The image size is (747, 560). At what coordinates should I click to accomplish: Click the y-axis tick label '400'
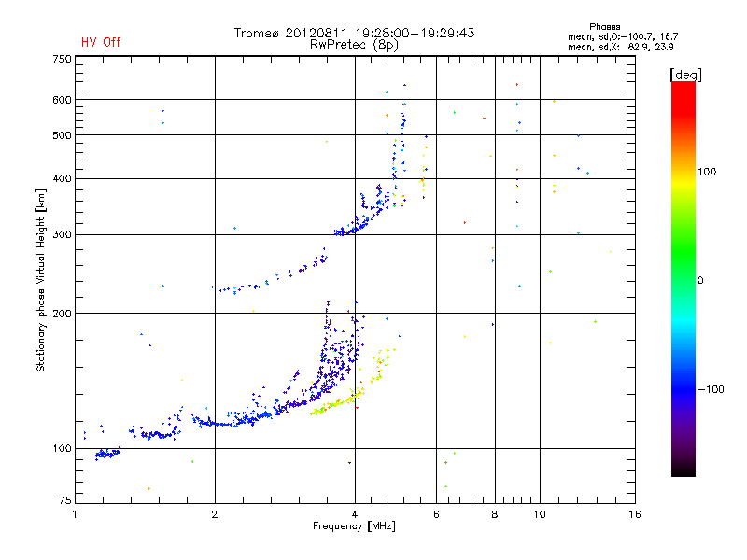click(62, 178)
